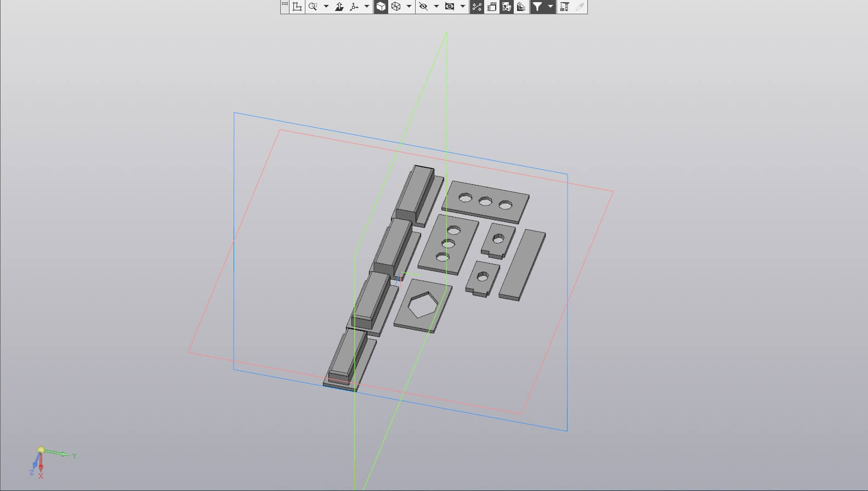Click the hide elements crossed-eye icon
868x491 pixels.
[x=423, y=7]
